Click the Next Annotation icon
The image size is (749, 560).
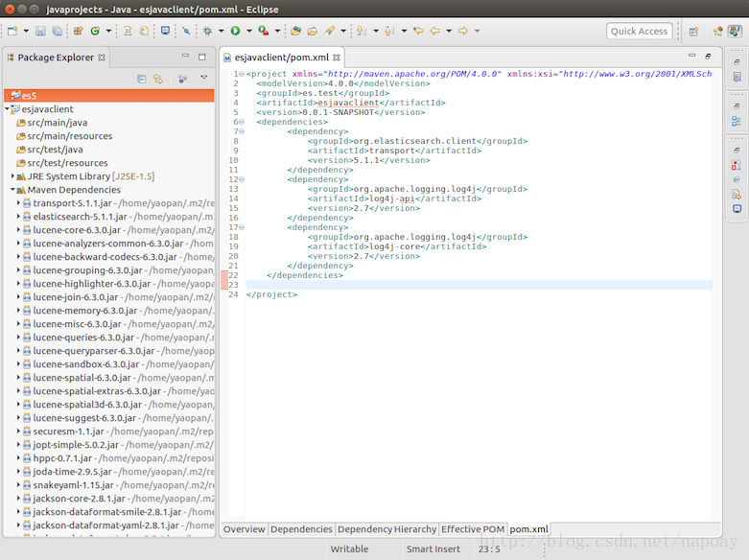[362, 31]
